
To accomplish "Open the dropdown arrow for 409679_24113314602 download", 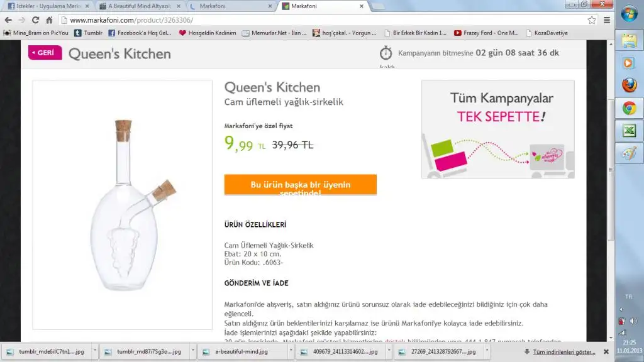I will (389, 351).
